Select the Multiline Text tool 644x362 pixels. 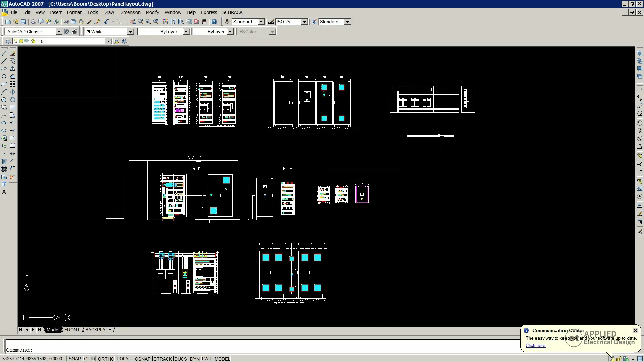click(4, 192)
